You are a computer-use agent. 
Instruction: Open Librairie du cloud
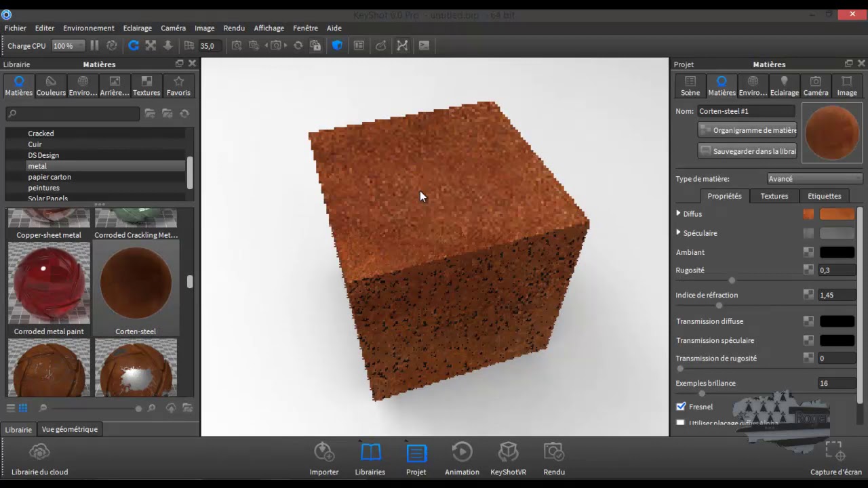(39, 459)
